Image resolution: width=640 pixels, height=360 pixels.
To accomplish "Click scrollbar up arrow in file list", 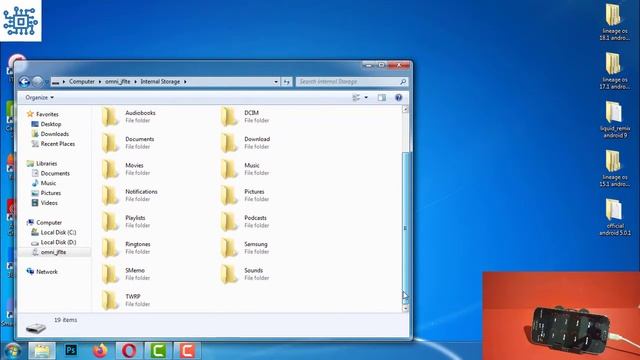I will pyautogui.click(x=405, y=109).
